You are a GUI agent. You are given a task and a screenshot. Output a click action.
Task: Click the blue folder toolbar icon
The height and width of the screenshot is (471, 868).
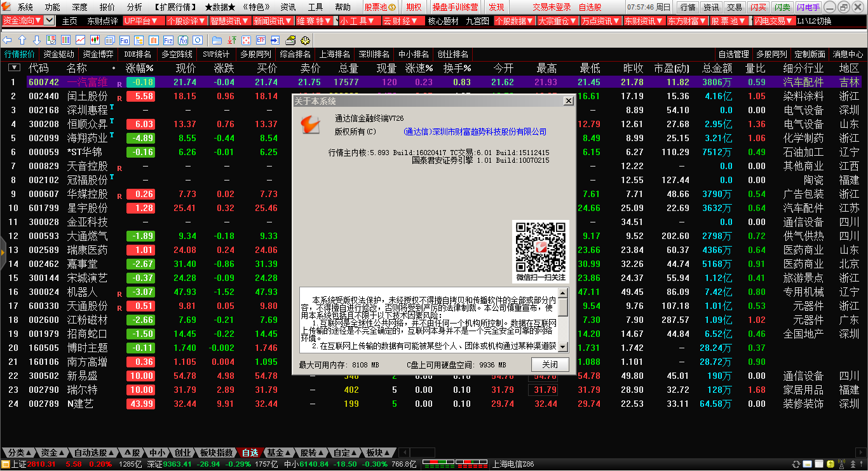(x=217, y=40)
